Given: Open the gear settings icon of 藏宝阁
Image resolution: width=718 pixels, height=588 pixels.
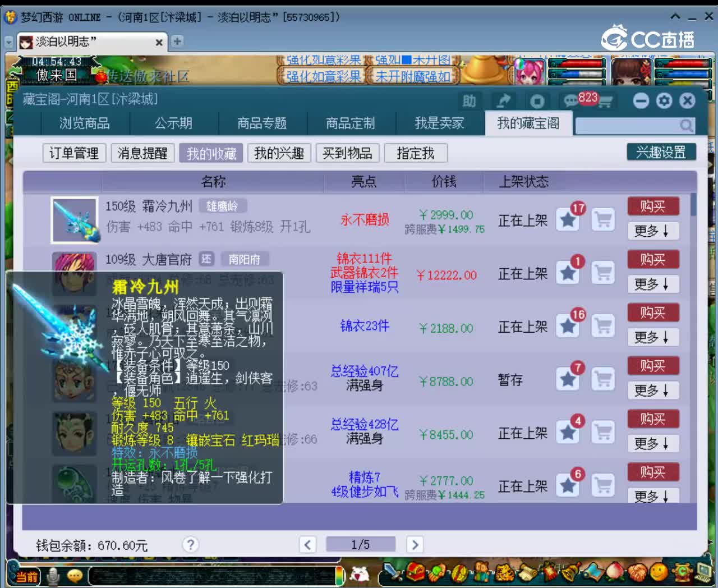Looking at the screenshot, I should [x=664, y=100].
